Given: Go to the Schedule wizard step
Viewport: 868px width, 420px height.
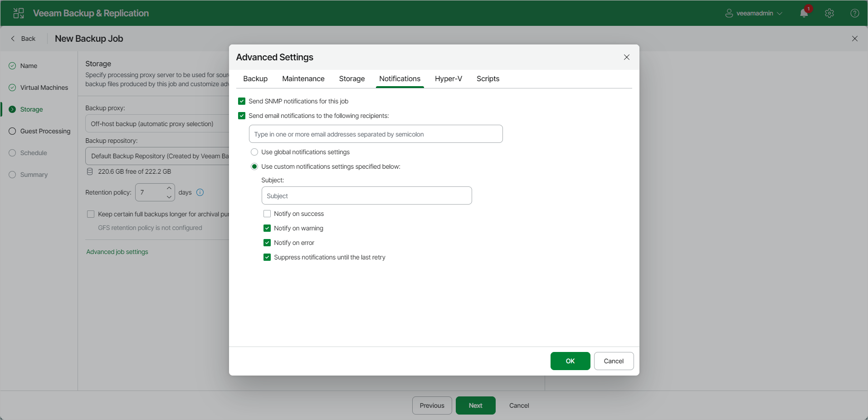Looking at the screenshot, I should [34, 153].
